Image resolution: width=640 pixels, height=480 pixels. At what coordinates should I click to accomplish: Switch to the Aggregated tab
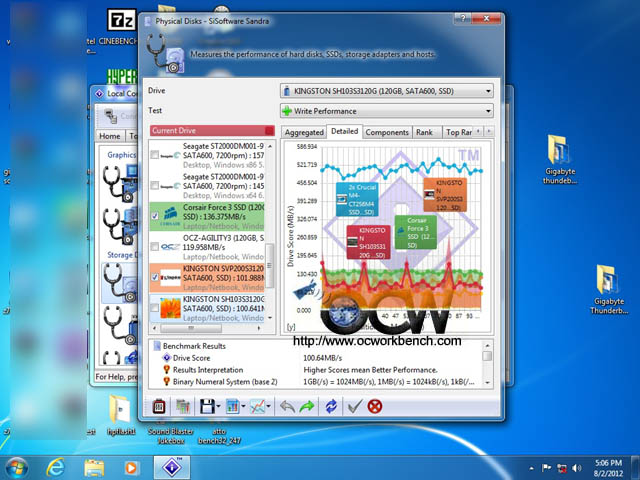304,133
